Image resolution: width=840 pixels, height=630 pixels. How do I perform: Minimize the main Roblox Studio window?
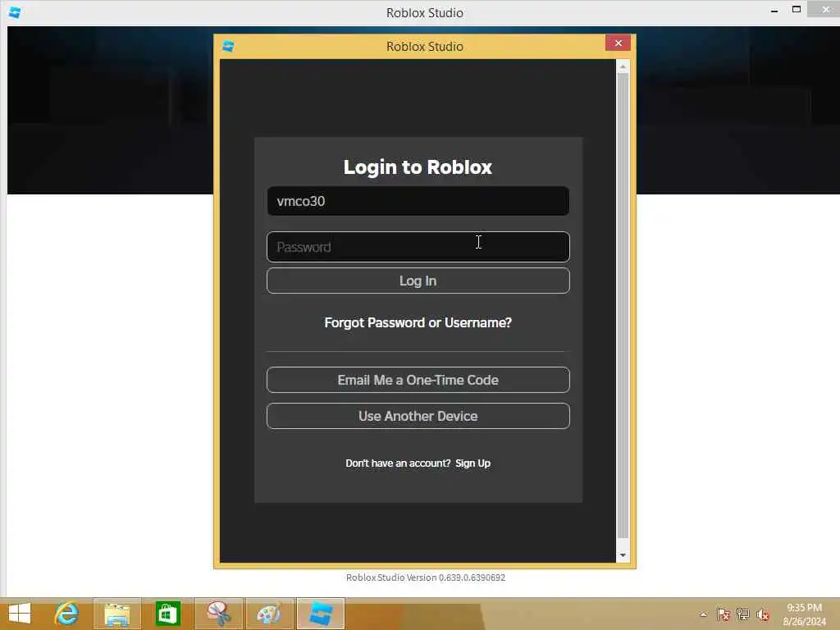[774, 10]
